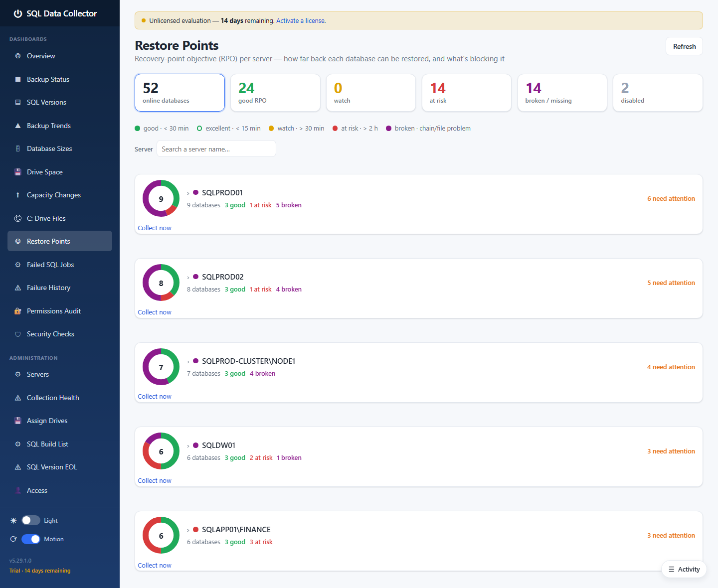Click the Drive Space disk icon

[x=18, y=172]
